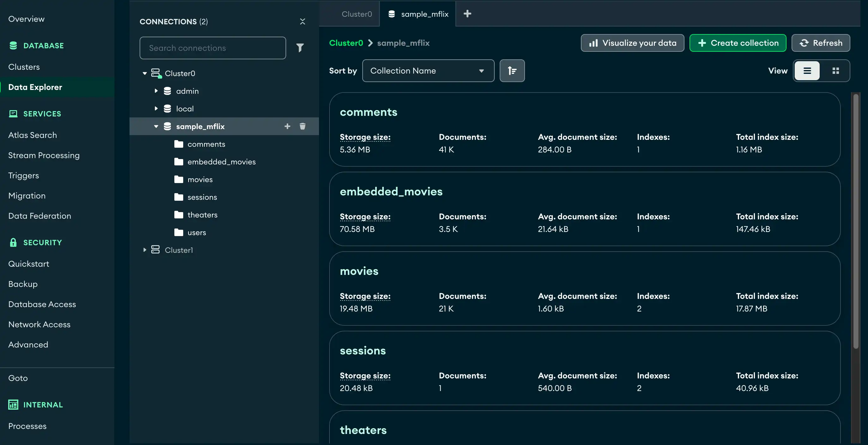Open a new tab with the plus button
868x445 pixels.
point(467,14)
